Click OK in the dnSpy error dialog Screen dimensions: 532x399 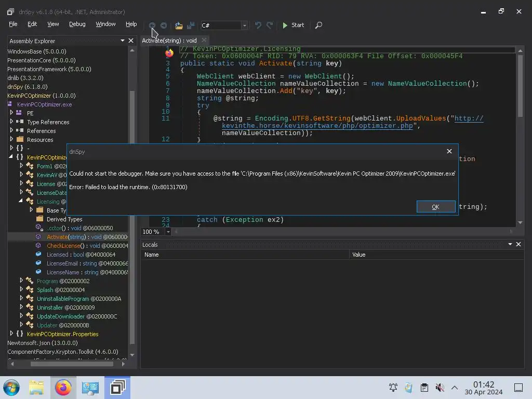(x=436, y=207)
